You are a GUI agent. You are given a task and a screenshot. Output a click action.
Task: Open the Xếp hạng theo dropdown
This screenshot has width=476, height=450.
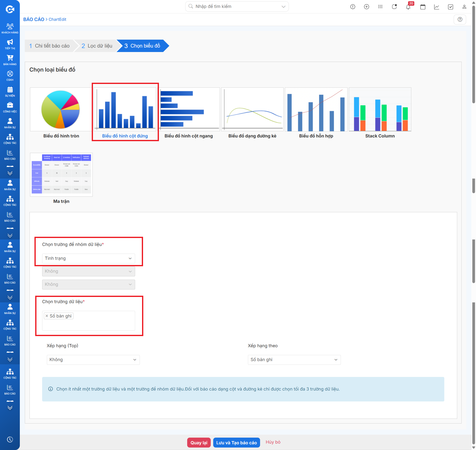pos(294,360)
